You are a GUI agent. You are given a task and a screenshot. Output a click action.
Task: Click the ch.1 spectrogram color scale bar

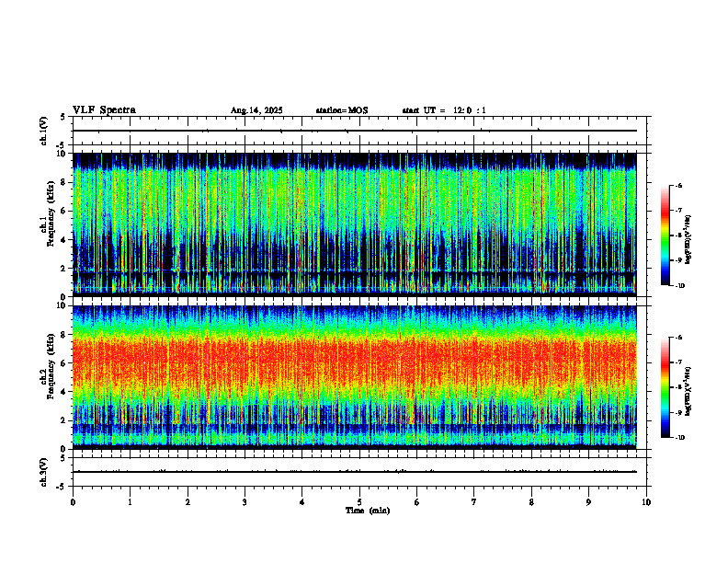tap(665, 236)
